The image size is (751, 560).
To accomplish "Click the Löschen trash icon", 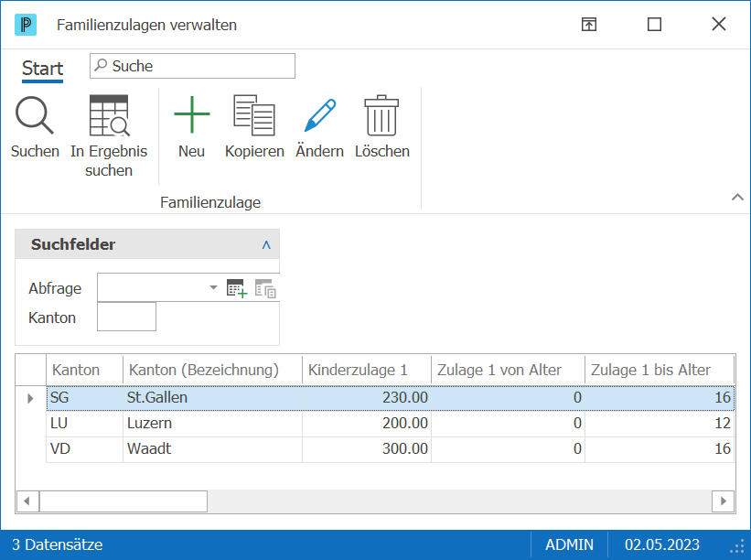I will (x=381, y=115).
